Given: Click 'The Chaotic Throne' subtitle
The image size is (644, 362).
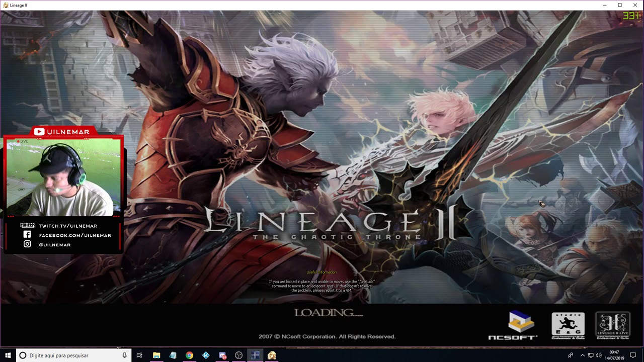Looking at the screenshot, I should tap(337, 237).
